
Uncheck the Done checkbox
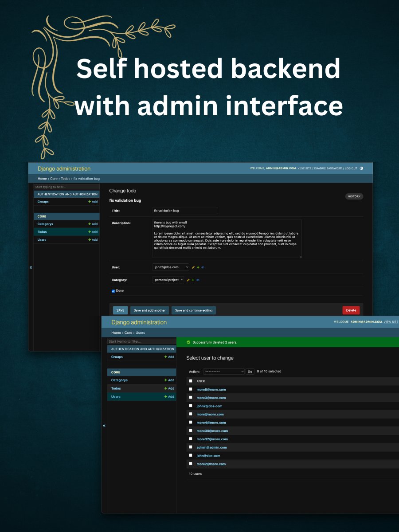click(x=113, y=291)
